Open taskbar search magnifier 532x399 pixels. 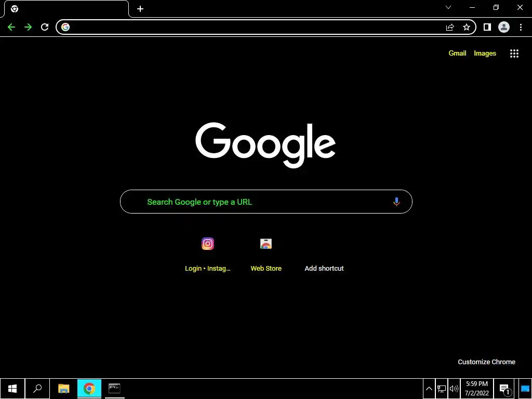37,389
